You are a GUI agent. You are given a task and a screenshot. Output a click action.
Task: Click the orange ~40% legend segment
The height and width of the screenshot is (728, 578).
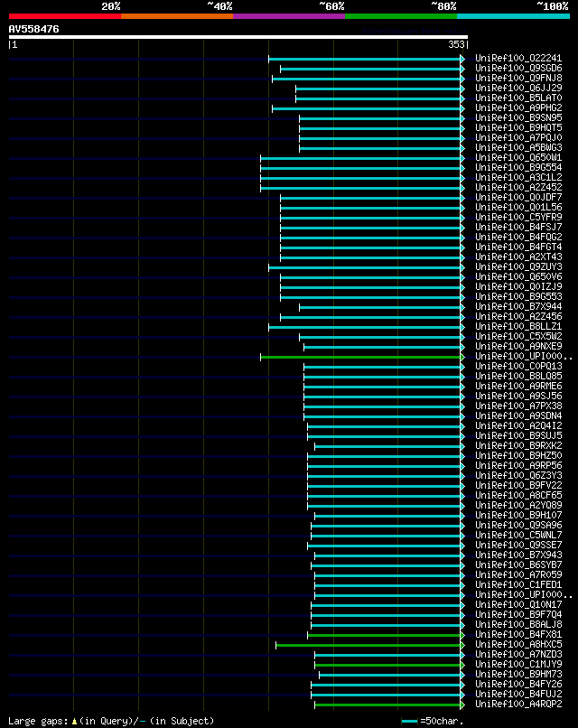[x=177, y=16]
